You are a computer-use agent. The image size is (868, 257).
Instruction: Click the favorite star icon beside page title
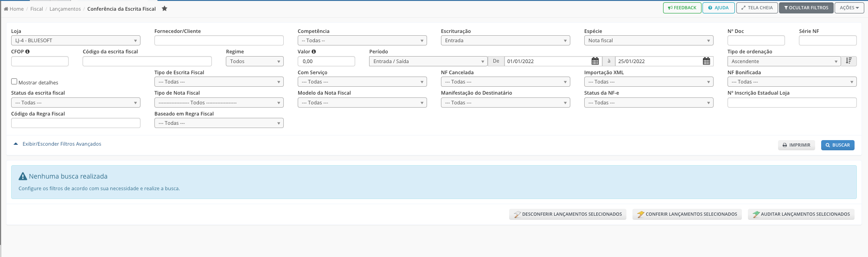coord(164,9)
